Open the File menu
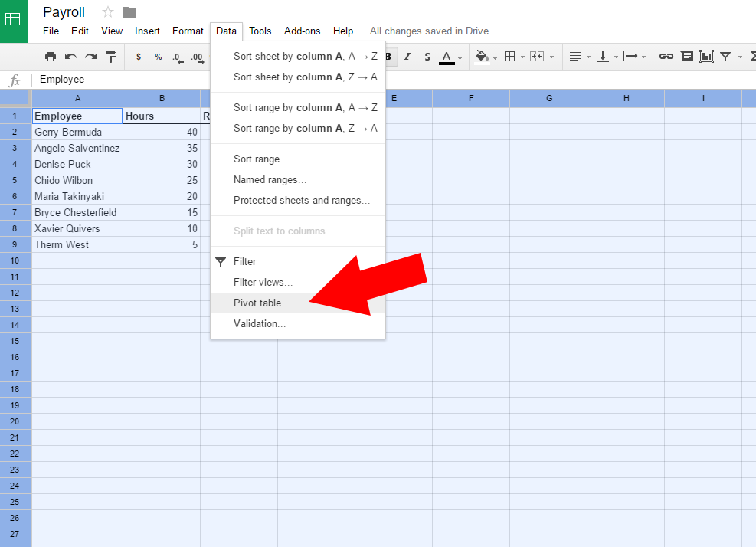The image size is (756, 547). (x=51, y=31)
